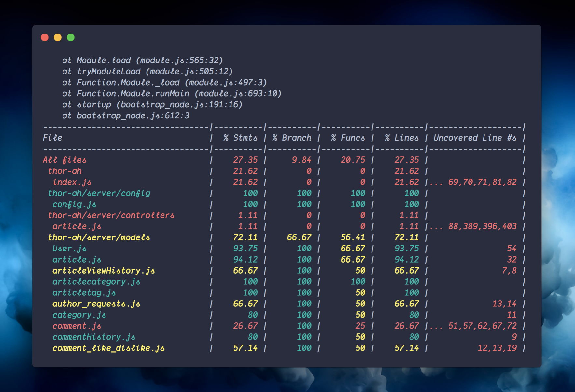575x392 pixels.
Task: Select the thor-ah/server/models folder row
Action: (x=99, y=237)
